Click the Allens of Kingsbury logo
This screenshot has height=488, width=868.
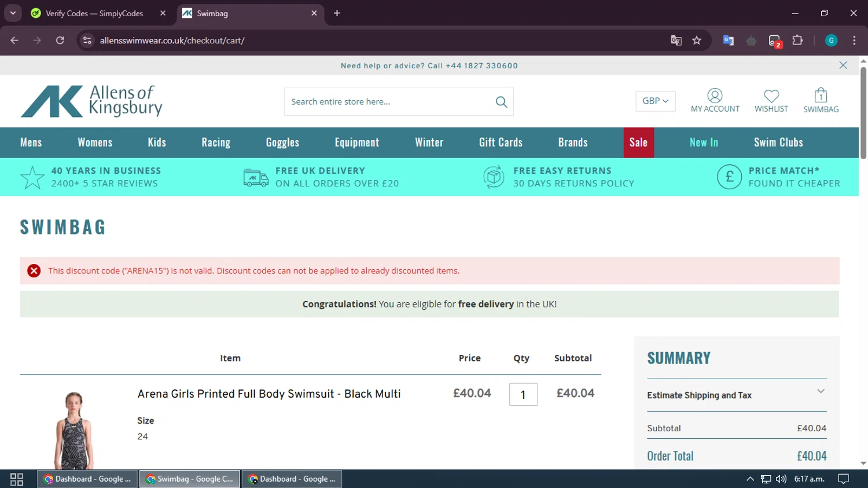91,101
